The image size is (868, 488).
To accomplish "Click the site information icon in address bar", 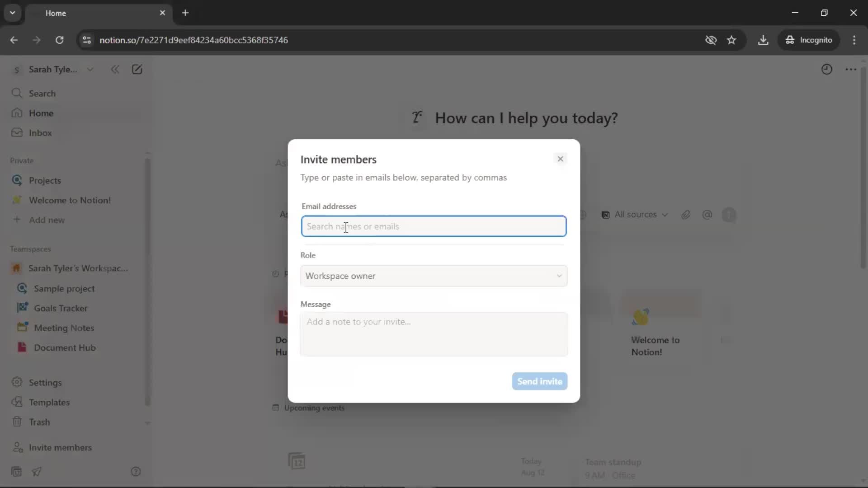I will point(87,40).
